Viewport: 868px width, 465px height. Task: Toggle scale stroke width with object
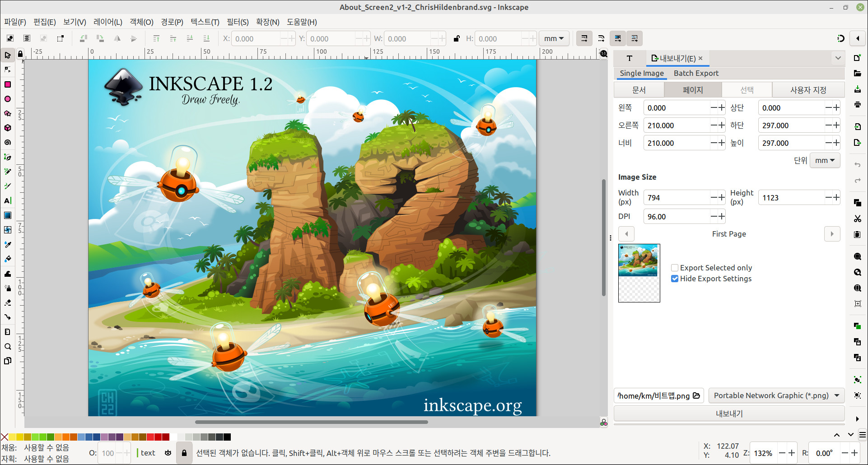pyautogui.click(x=584, y=38)
